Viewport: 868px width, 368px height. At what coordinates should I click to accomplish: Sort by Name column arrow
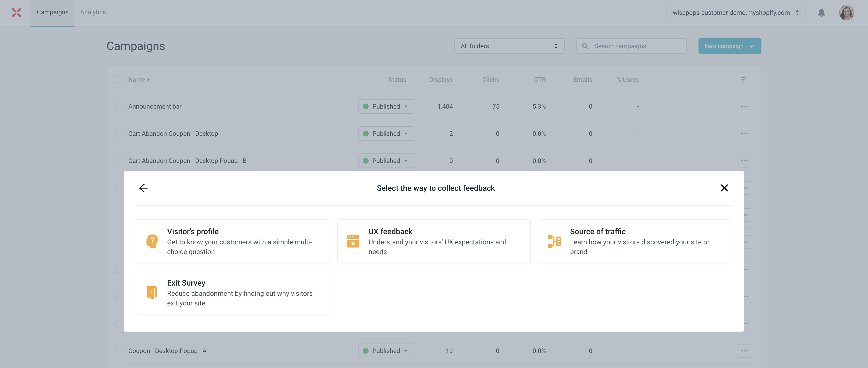click(148, 80)
